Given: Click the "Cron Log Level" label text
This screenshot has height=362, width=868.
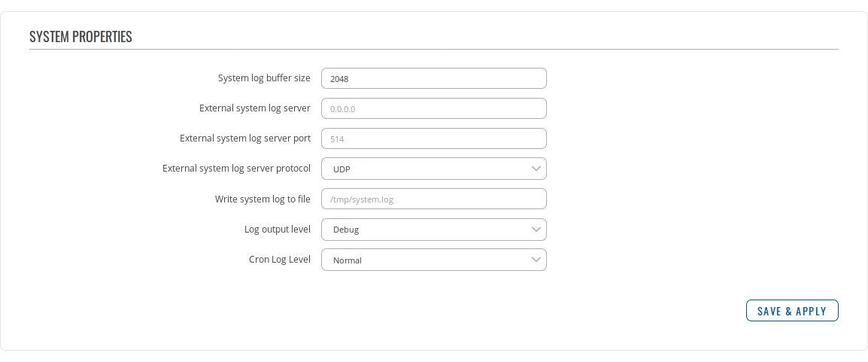Looking at the screenshot, I should click(280, 260).
